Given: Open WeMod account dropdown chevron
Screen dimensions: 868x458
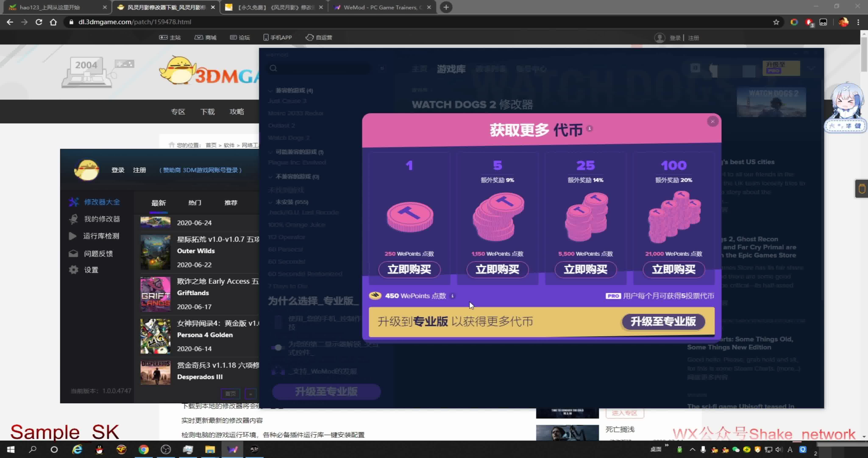Looking at the screenshot, I should coord(811,68).
